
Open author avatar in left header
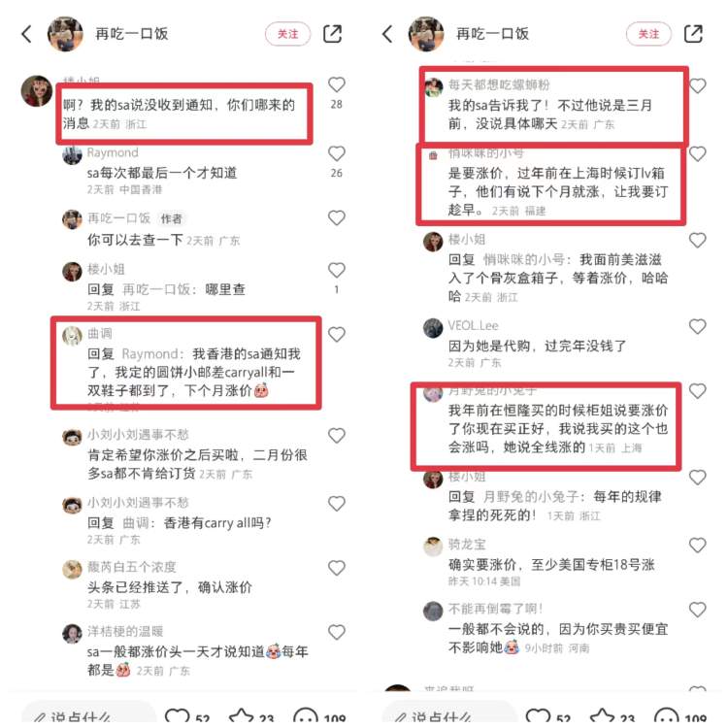pos(65,34)
